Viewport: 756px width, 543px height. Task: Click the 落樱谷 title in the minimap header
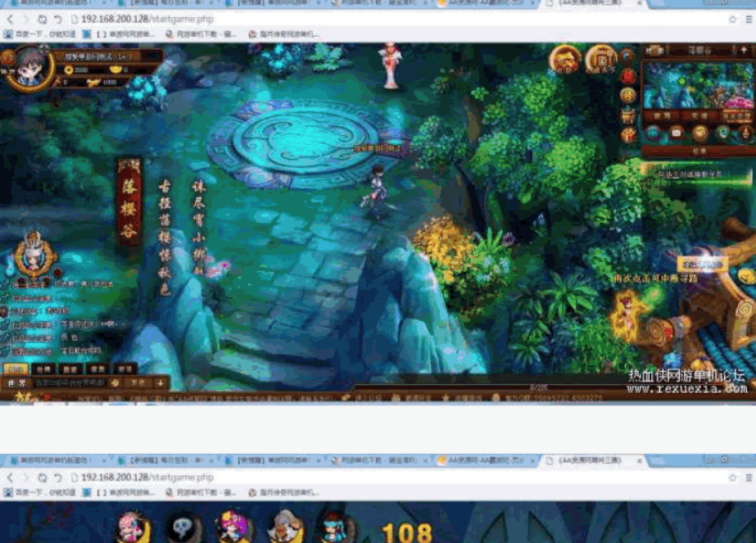coord(699,50)
